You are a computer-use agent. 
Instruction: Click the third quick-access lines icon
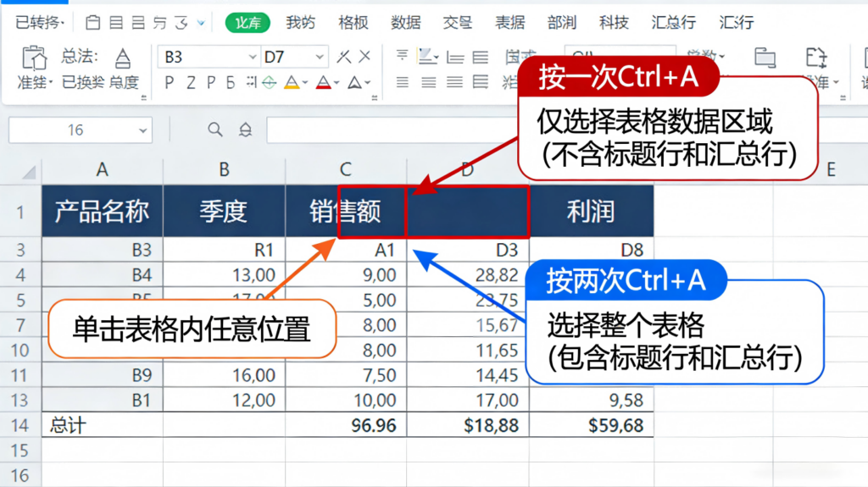(x=138, y=23)
